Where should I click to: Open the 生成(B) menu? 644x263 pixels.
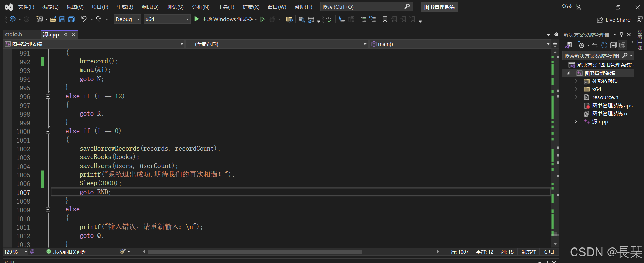tap(125, 7)
